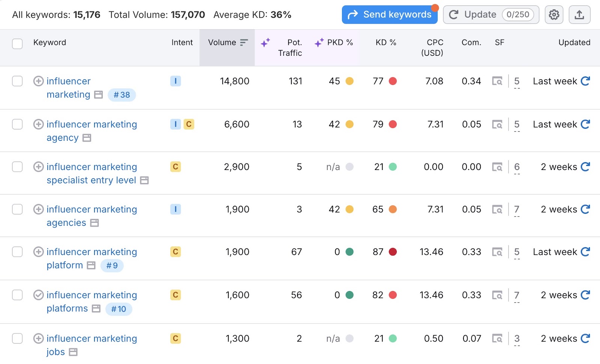Click the "I" intent badge for influencer marketing
The image size is (600, 364).
point(175,81)
